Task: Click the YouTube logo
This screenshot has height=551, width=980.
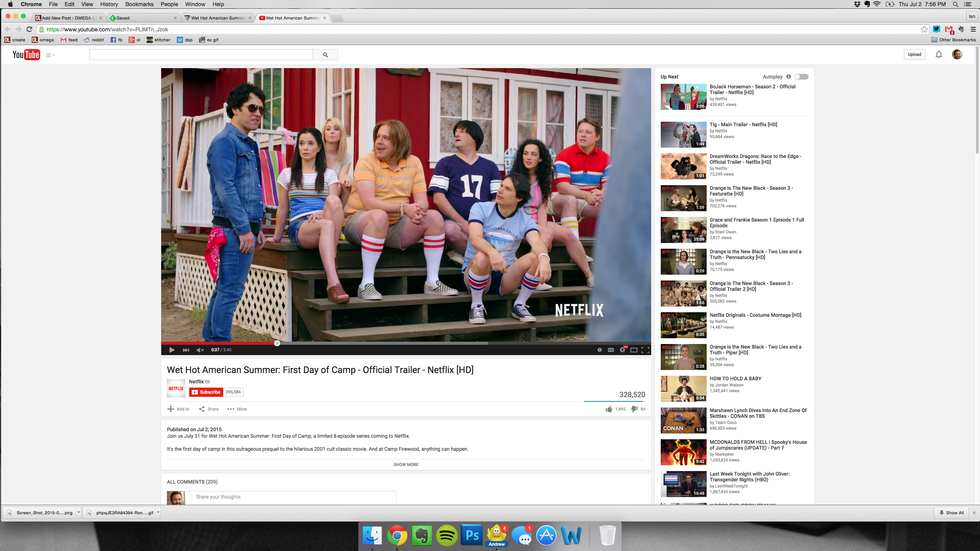Action: [26, 55]
